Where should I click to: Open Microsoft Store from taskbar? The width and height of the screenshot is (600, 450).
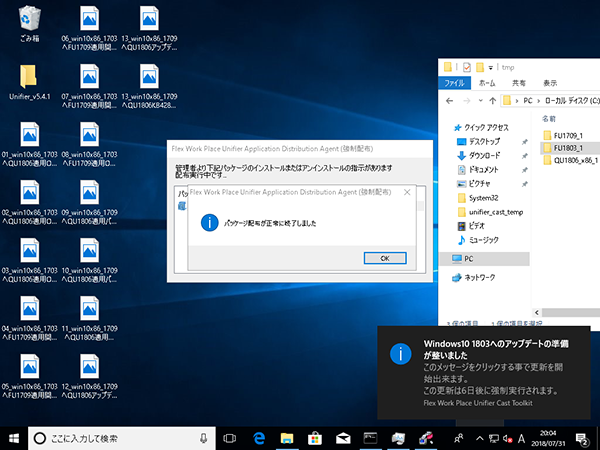click(315, 439)
